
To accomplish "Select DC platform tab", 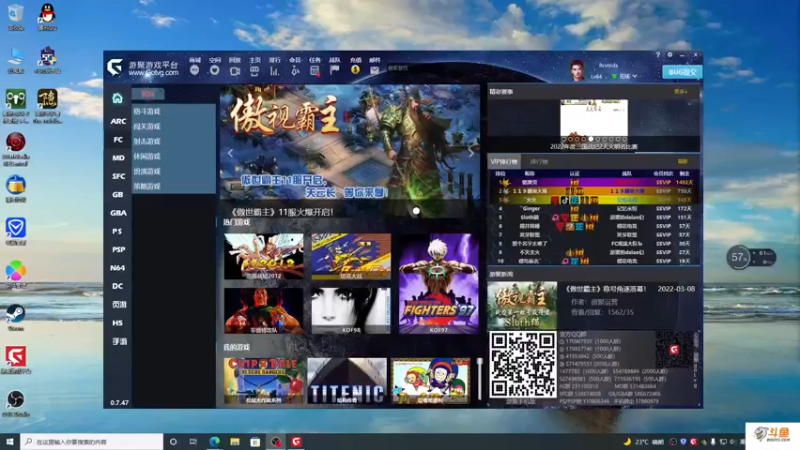I will pos(118,286).
